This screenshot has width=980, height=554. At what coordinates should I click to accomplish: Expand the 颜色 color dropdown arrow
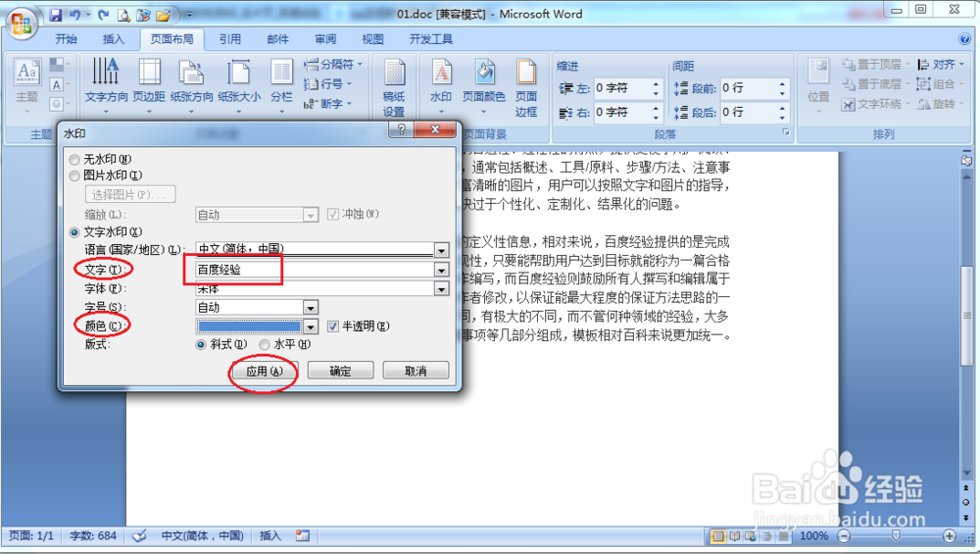pos(311,327)
